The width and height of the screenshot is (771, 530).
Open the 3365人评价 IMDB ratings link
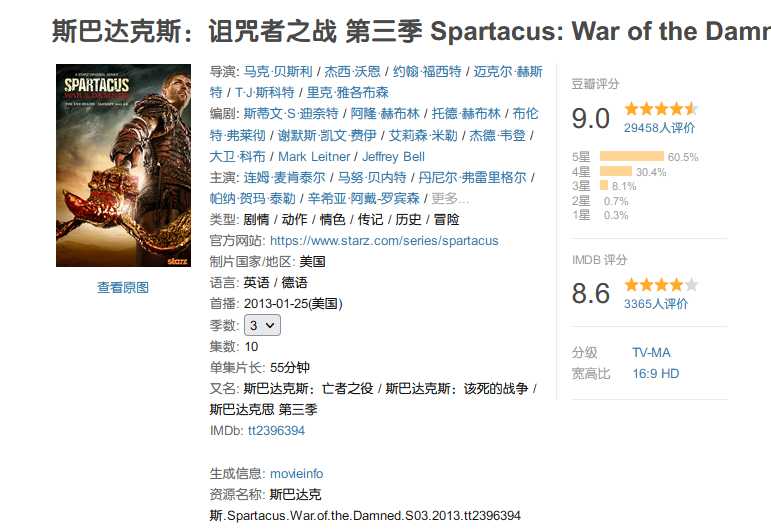[x=655, y=304]
